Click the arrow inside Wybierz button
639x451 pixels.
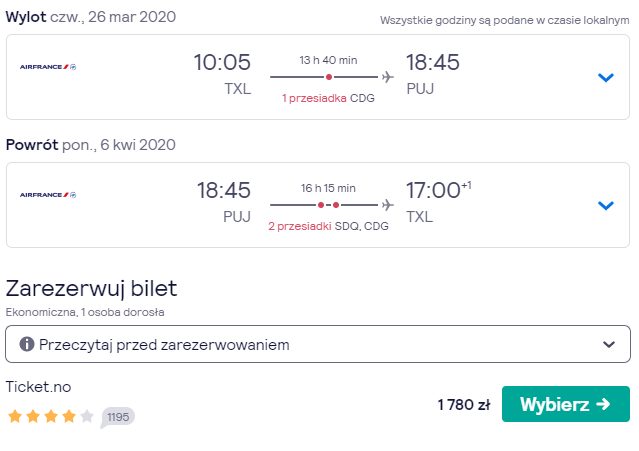click(603, 404)
